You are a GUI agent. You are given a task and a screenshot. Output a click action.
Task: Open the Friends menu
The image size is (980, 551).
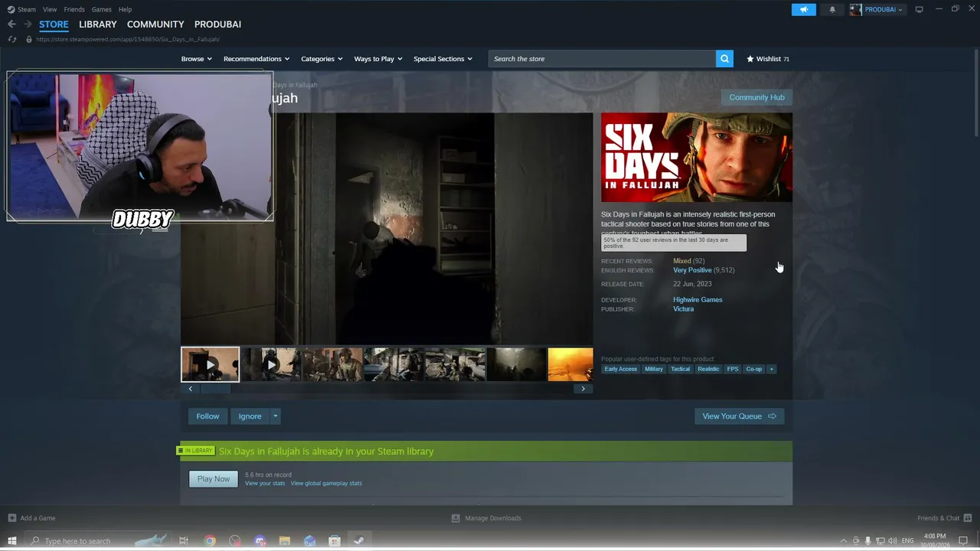coord(74,9)
